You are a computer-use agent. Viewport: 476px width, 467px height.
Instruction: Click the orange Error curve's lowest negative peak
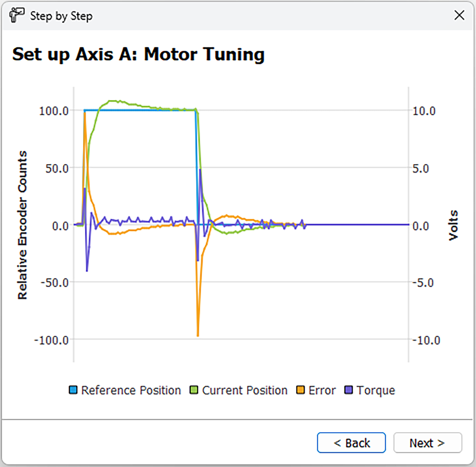coord(198,335)
